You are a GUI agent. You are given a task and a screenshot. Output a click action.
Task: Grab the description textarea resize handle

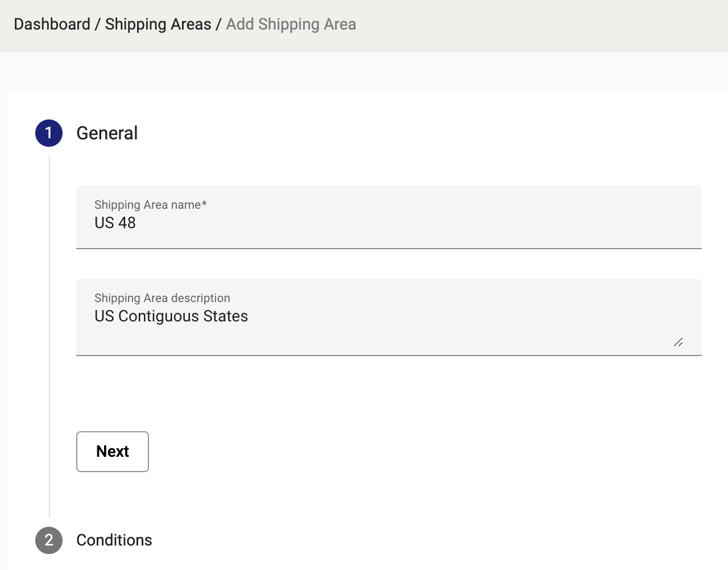pos(679,342)
